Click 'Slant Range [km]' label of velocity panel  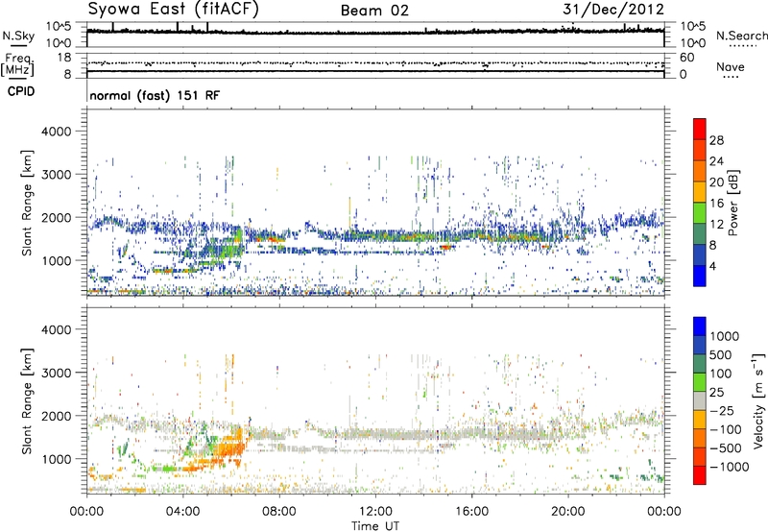click(x=27, y=401)
